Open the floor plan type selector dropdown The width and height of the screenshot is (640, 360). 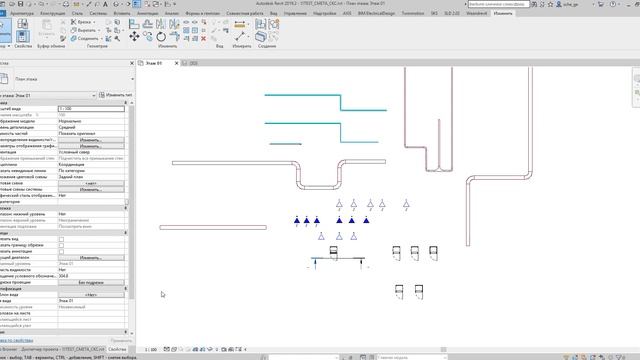tap(132, 79)
